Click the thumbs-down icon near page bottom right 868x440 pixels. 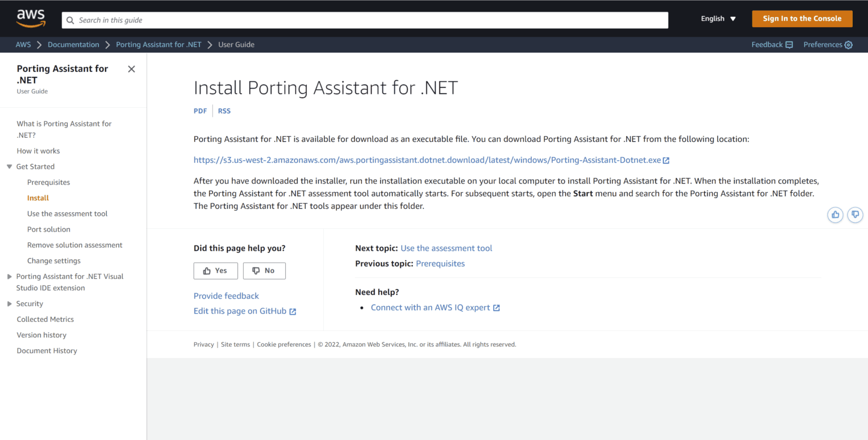tap(855, 215)
